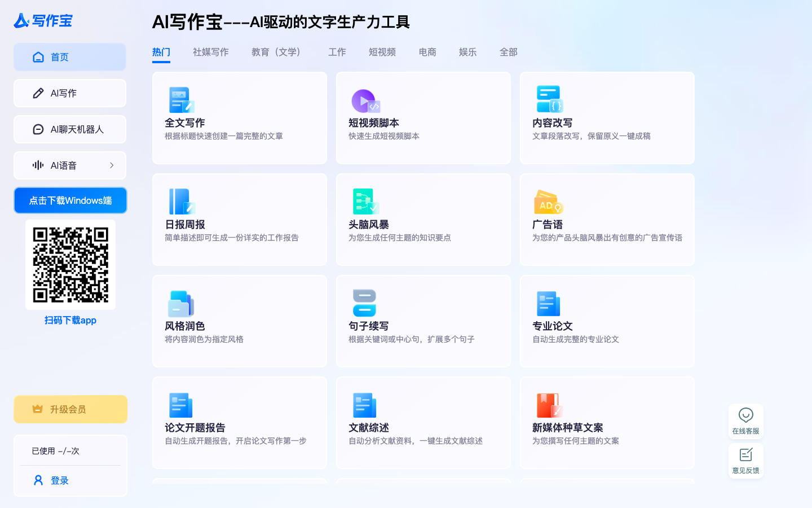Switch to the 娱乐 tab
This screenshot has width=812, height=508.
(x=468, y=52)
